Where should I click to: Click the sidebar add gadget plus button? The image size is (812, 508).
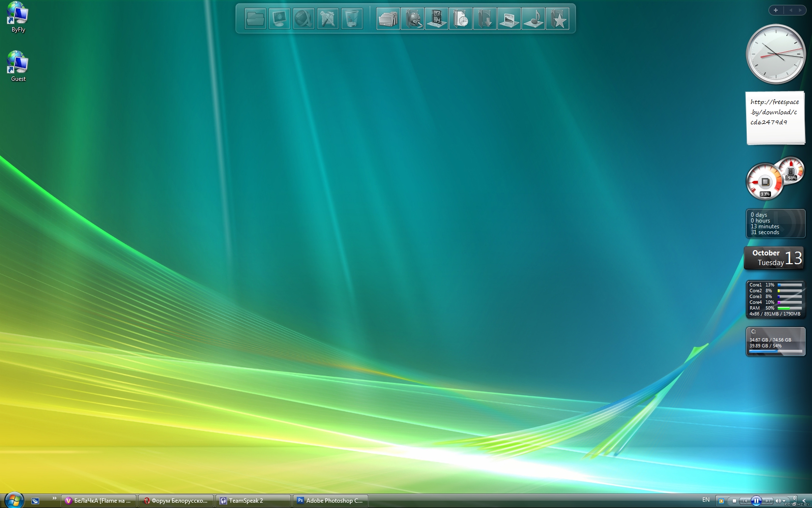(x=776, y=10)
